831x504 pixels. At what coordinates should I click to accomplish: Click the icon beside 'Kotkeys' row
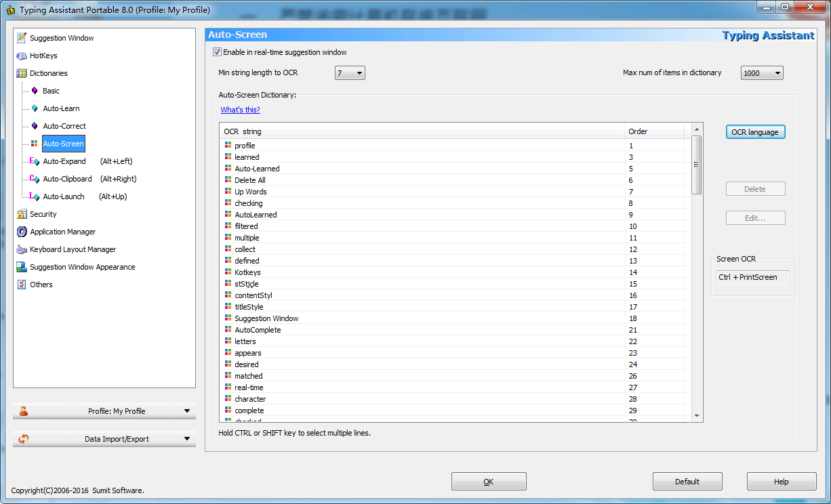click(228, 272)
